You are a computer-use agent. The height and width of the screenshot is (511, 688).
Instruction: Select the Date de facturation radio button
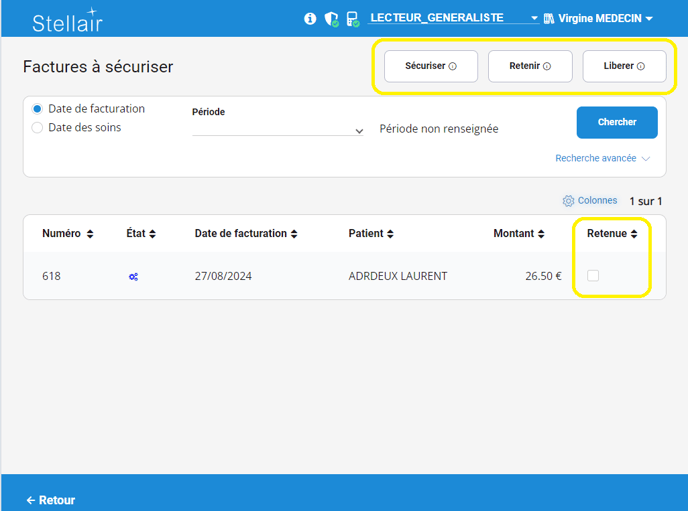point(38,109)
